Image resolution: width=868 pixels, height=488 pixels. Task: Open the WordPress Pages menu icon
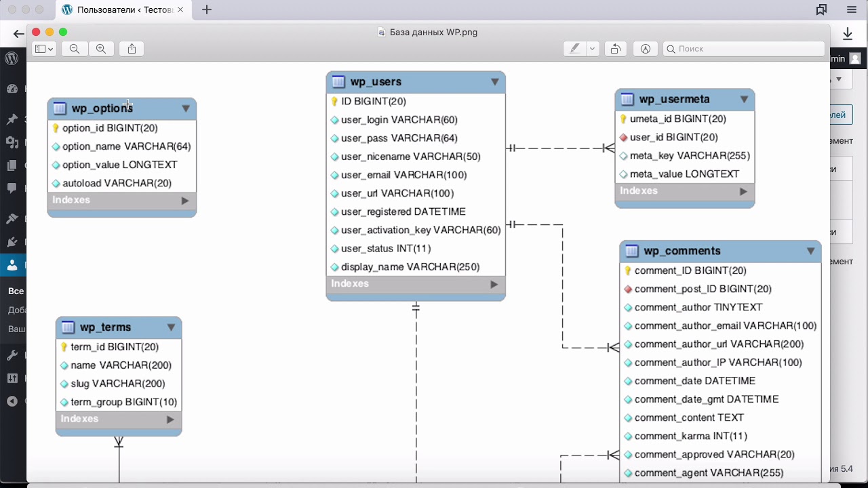click(12, 165)
